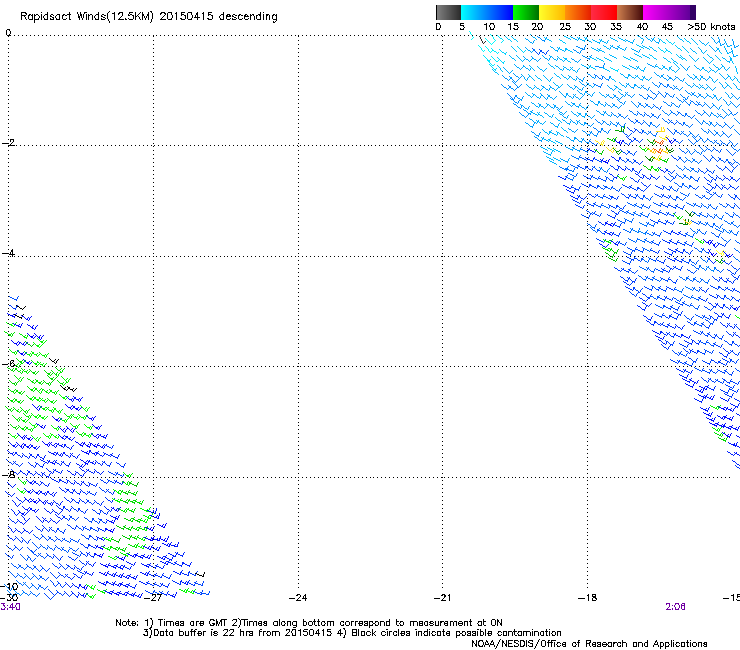Viewport: 740px width, 650px height.
Task: Click the '>50 knots' legend label
Action: [711, 27]
